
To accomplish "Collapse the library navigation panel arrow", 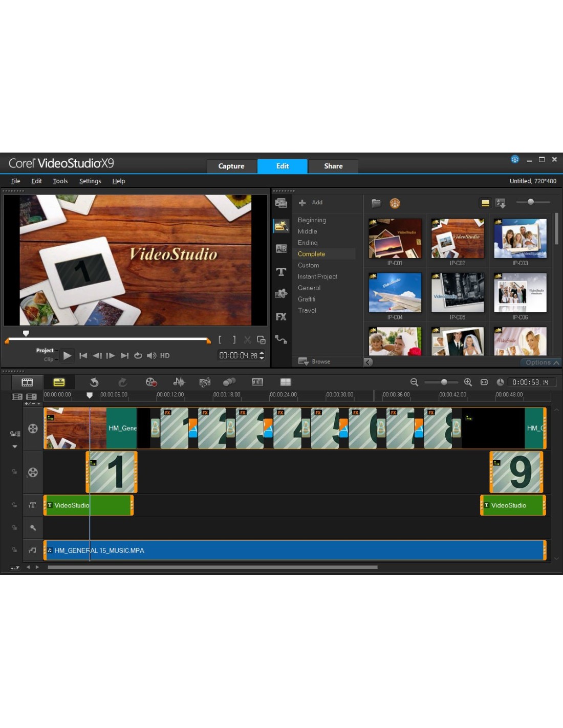I will [x=368, y=362].
